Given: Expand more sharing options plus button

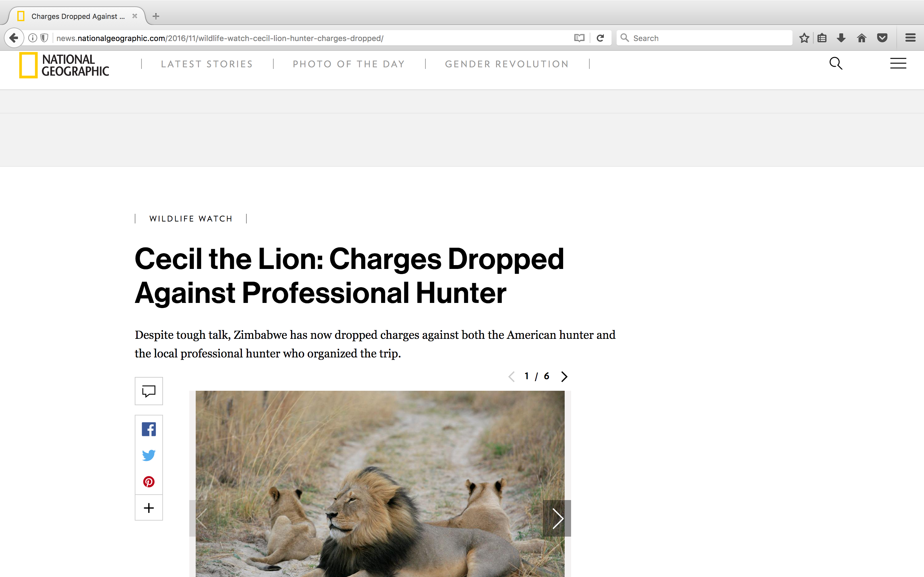Looking at the screenshot, I should [x=149, y=508].
